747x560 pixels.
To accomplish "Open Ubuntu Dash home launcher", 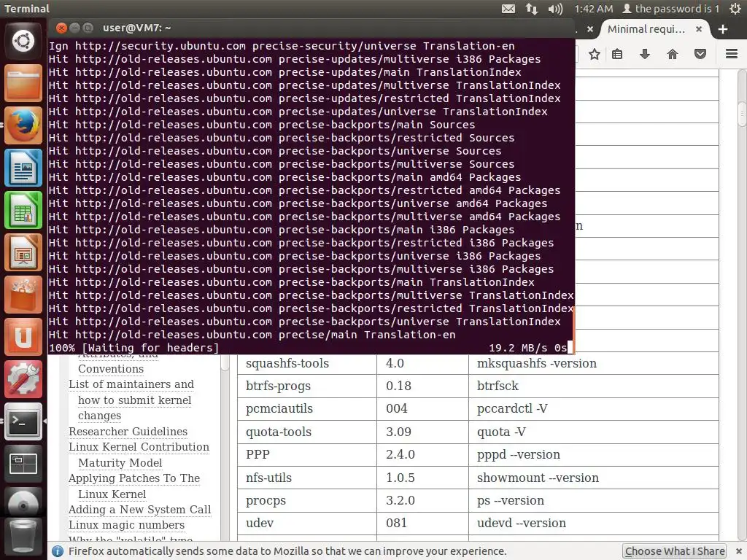I will pyautogui.click(x=23, y=41).
